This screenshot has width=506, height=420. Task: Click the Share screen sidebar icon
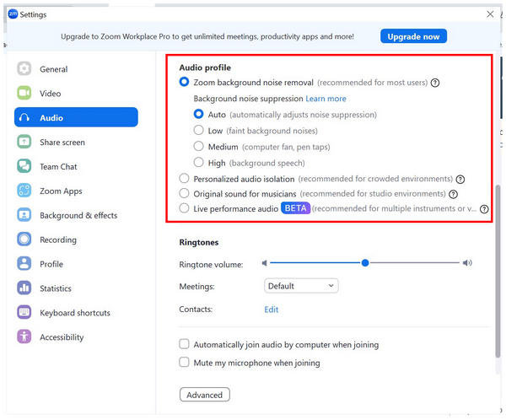pyautogui.click(x=24, y=142)
